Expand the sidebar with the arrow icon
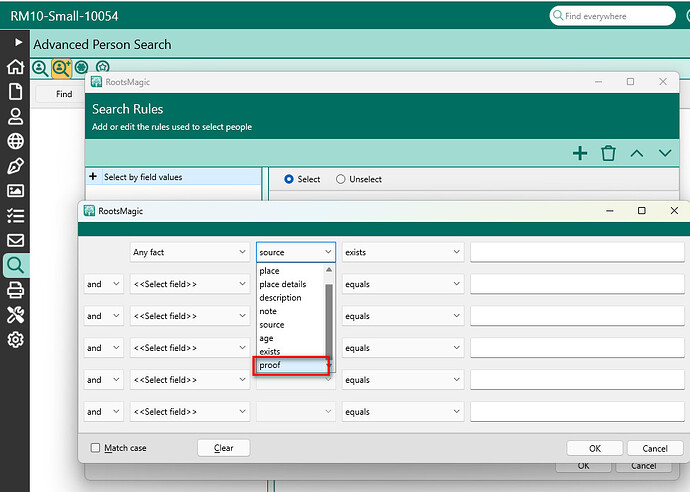 click(18, 42)
